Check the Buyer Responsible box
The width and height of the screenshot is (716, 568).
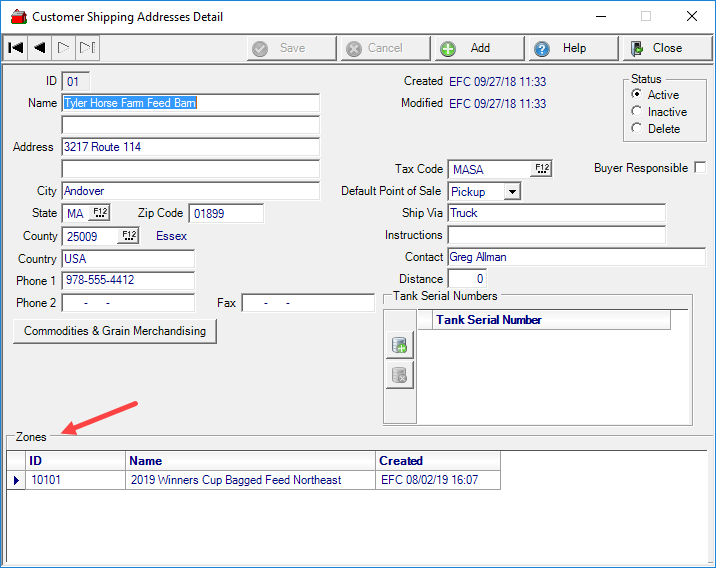click(699, 168)
